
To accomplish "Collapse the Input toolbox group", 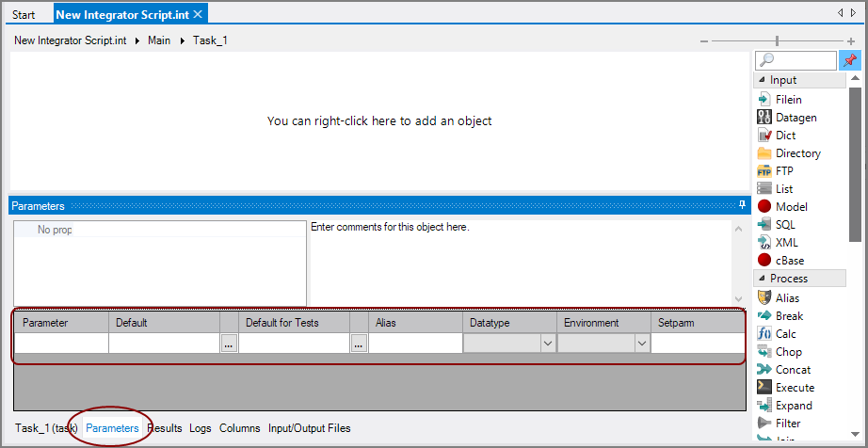I will click(763, 80).
